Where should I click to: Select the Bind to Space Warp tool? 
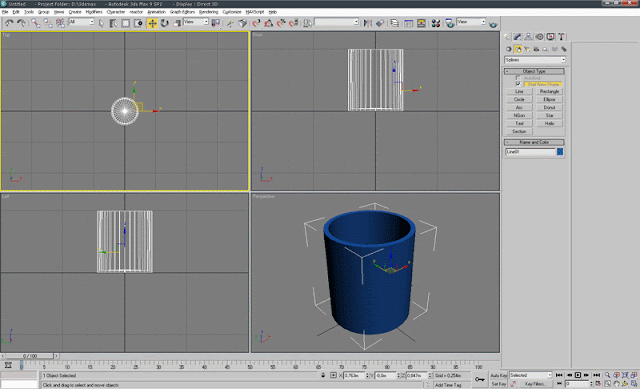click(60, 23)
